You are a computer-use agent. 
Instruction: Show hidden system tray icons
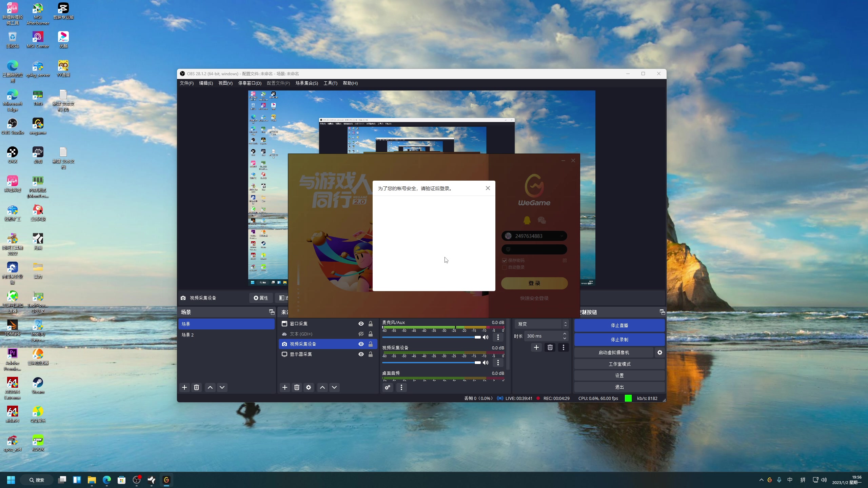762,480
